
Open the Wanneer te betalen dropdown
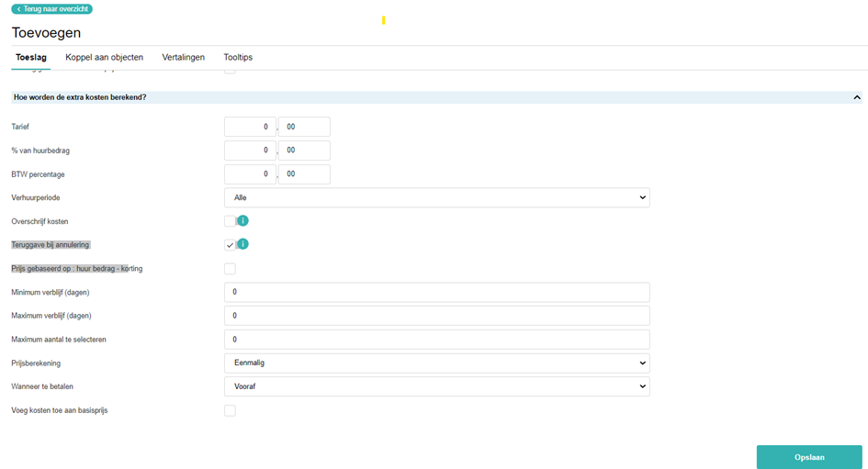(437, 386)
